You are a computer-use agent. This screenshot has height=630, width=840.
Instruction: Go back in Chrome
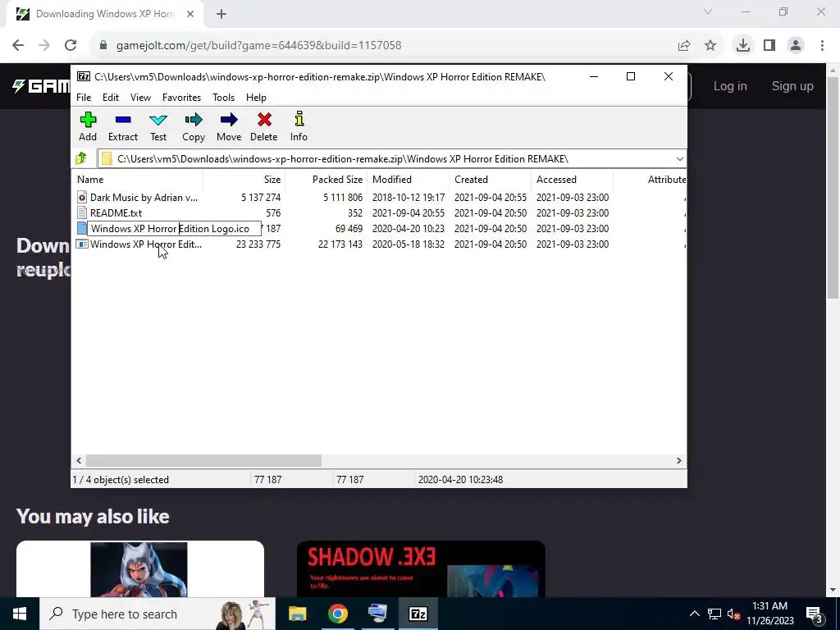(x=18, y=45)
